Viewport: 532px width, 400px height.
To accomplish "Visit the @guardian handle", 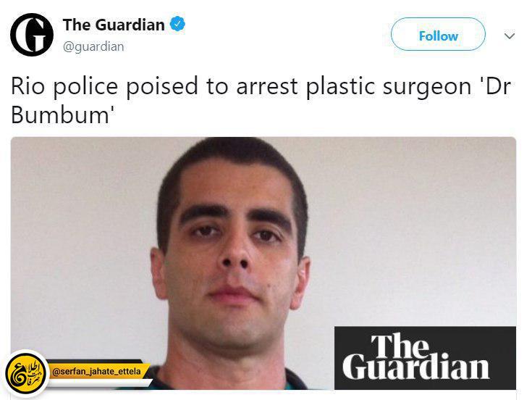I will point(93,46).
